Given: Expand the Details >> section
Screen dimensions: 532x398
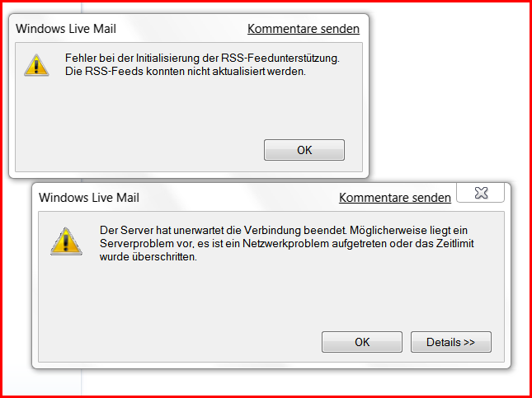Looking at the screenshot, I should click(x=451, y=342).
